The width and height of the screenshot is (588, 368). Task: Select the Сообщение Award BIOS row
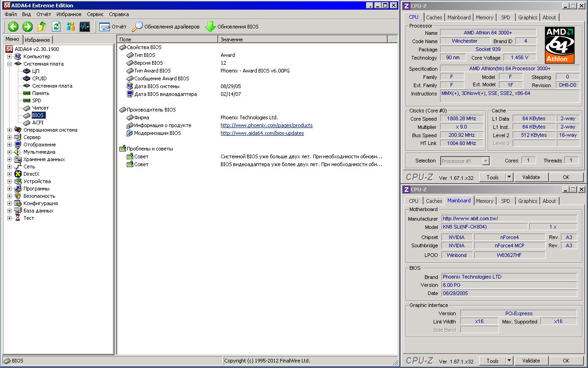(257, 78)
